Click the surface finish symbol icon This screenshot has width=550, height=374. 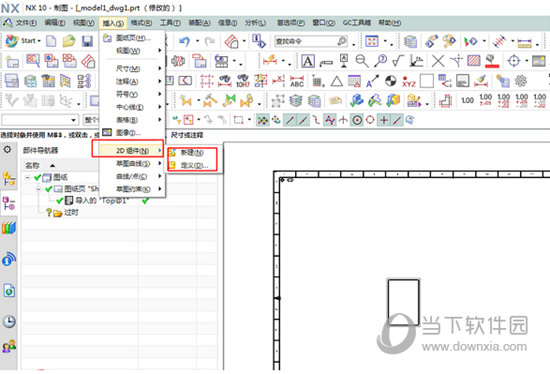[398, 61]
